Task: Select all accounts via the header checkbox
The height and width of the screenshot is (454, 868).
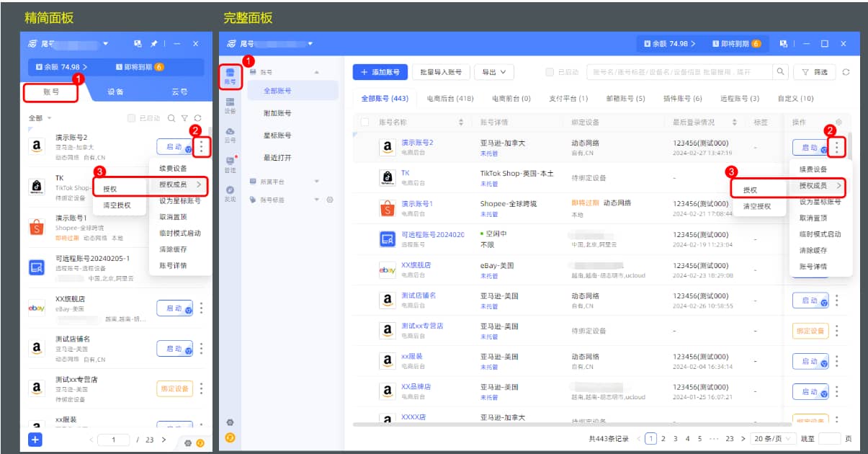Action: click(365, 122)
